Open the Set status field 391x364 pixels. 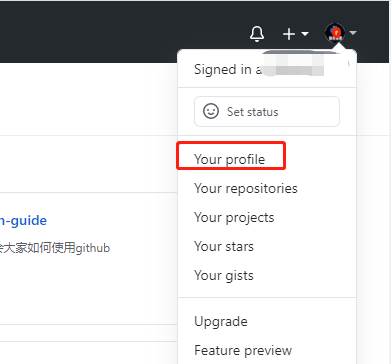[267, 112]
